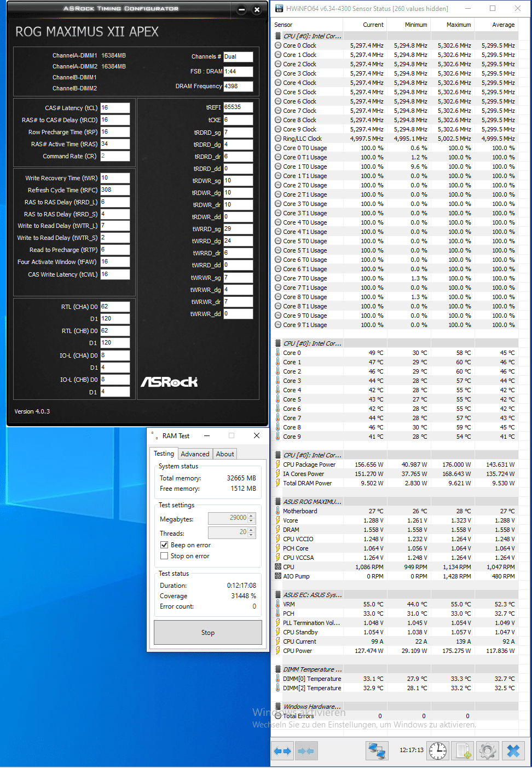Image resolution: width=532 pixels, height=768 pixels.
Task: Click the thermometer icon beside VRM
Action: (x=278, y=604)
